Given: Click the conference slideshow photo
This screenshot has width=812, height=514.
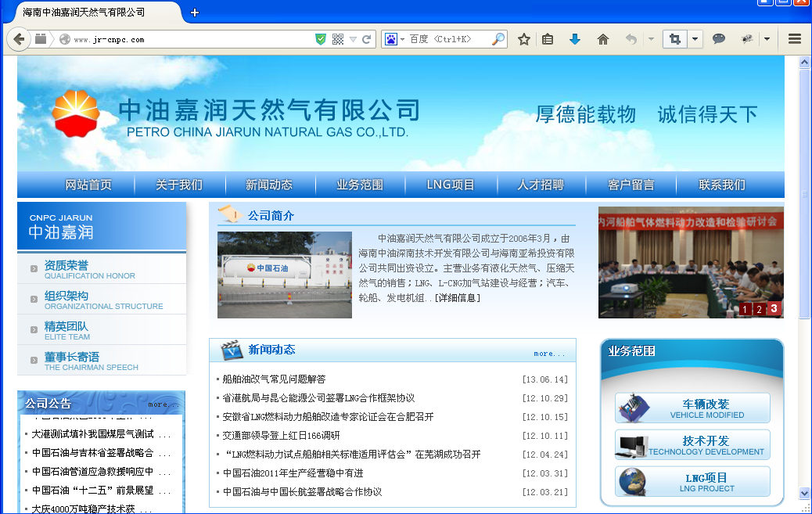Looking at the screenshot, I should (691, 262).
